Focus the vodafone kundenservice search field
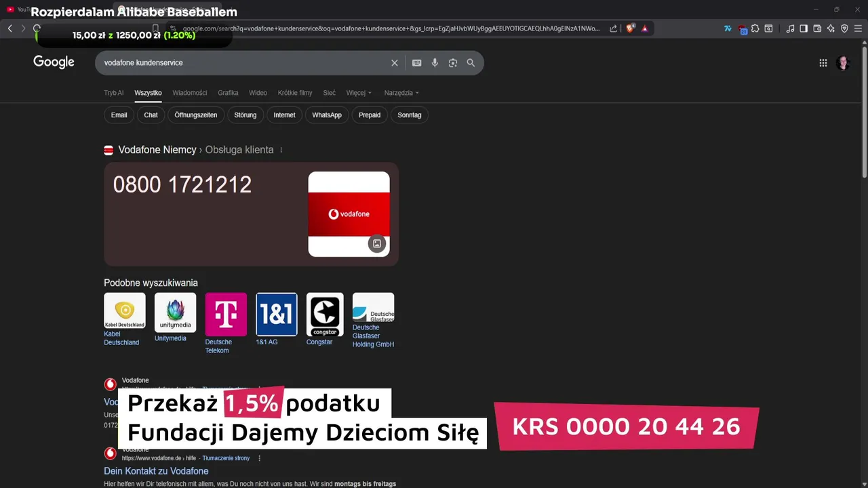 tap(244, 62)
